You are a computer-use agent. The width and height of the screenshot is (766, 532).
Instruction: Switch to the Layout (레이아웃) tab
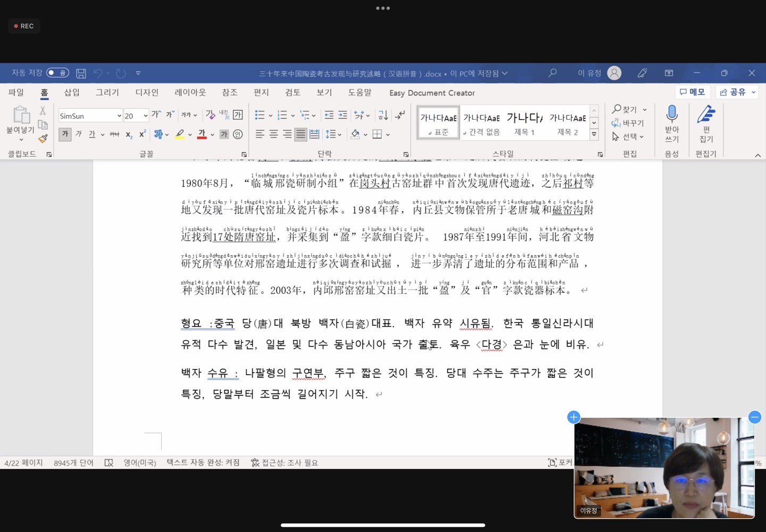[190, 92]
